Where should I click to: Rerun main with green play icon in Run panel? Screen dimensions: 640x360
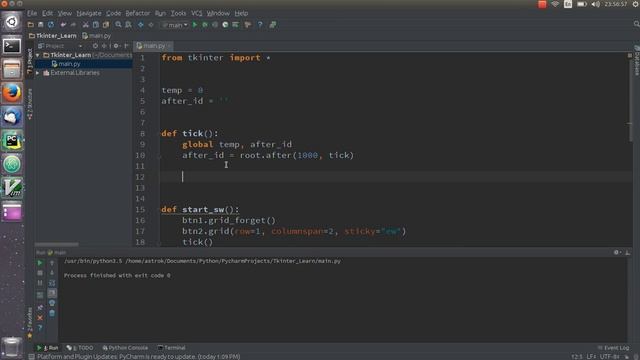pos(40,263)
